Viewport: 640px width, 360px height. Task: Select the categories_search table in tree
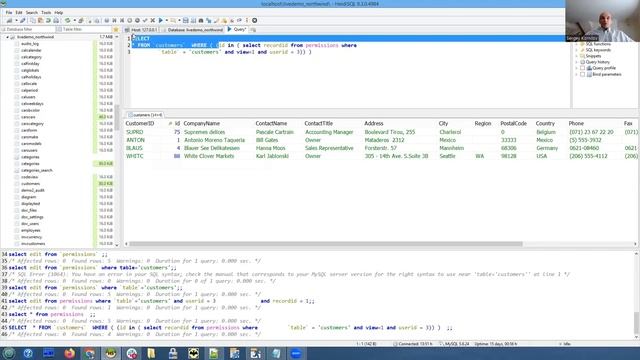[37, 170]
